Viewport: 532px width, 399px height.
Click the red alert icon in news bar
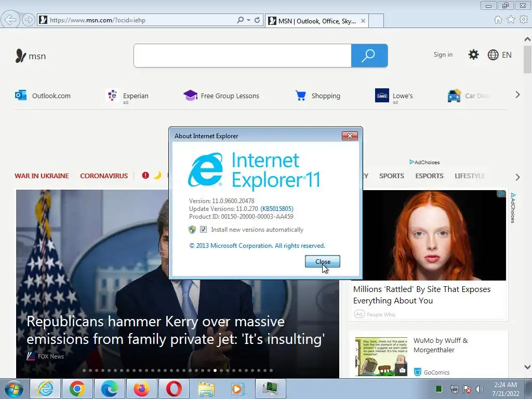pyautogui.click(x=145, y=176)
